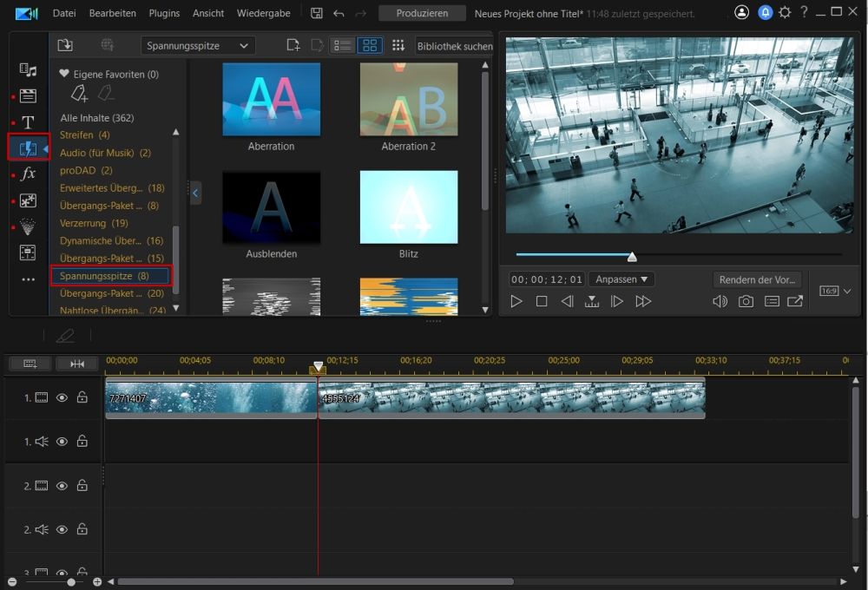Toggle visibility of video track 1
Image resolution: width=868 pixels, height=590 pixels.
point(62,397)
